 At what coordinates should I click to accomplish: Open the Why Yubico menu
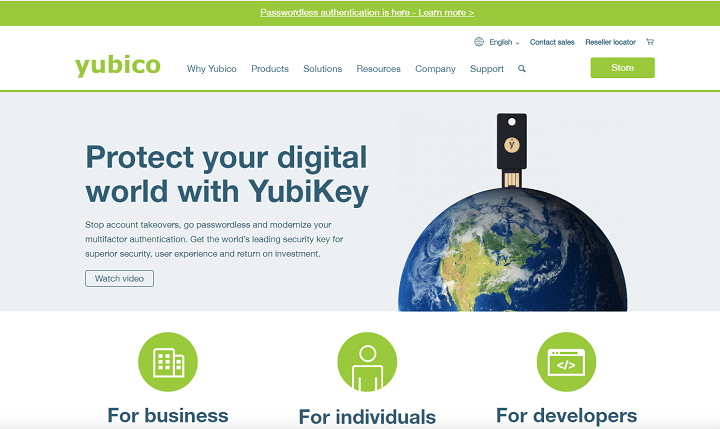point(212,69)
